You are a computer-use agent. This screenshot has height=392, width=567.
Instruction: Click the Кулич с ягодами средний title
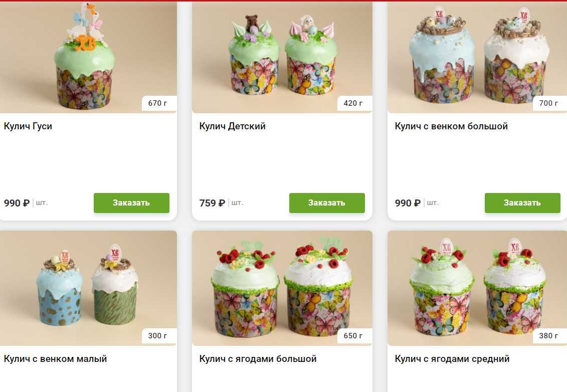[x=452, y=359]
